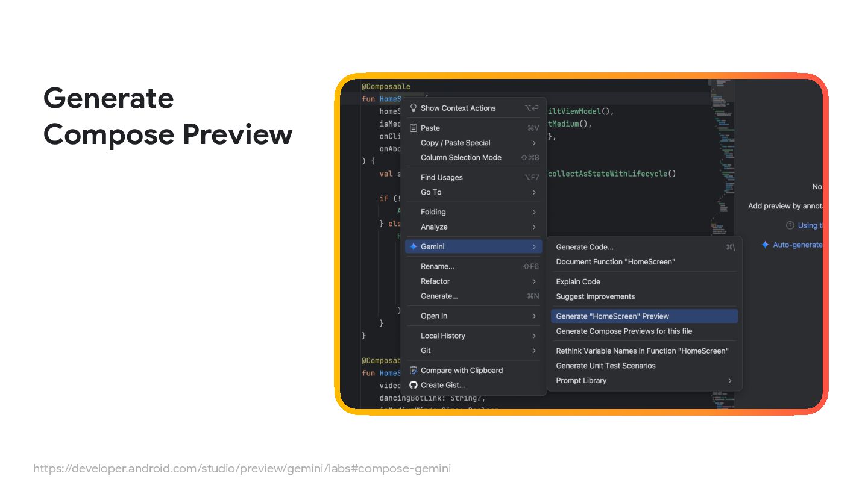
Task: Select Generate Unit Test Scenarios
Action: pos(644,366)
